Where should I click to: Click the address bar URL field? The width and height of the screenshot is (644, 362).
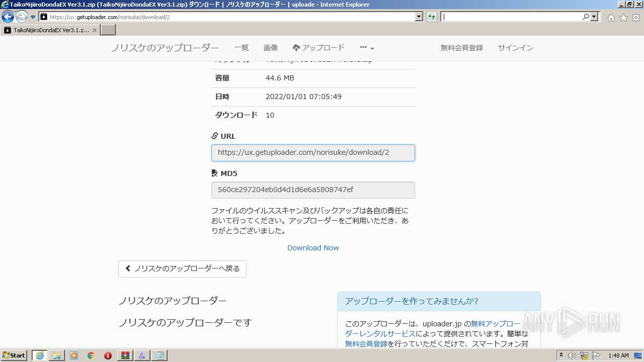[231, 17]
